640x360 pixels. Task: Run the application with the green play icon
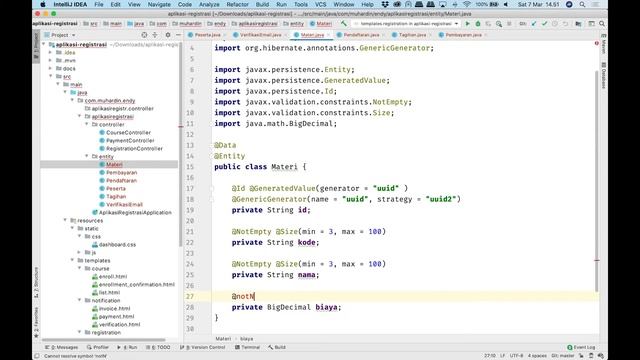[468, 24]
